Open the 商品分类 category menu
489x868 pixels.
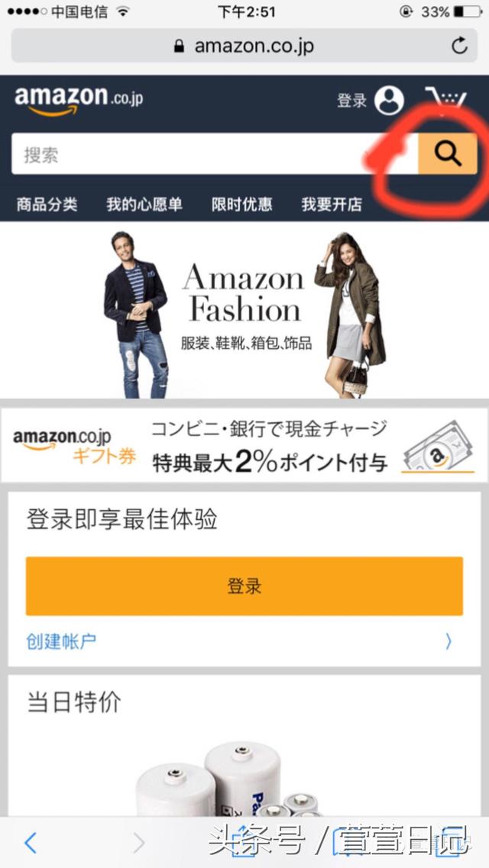47,205
